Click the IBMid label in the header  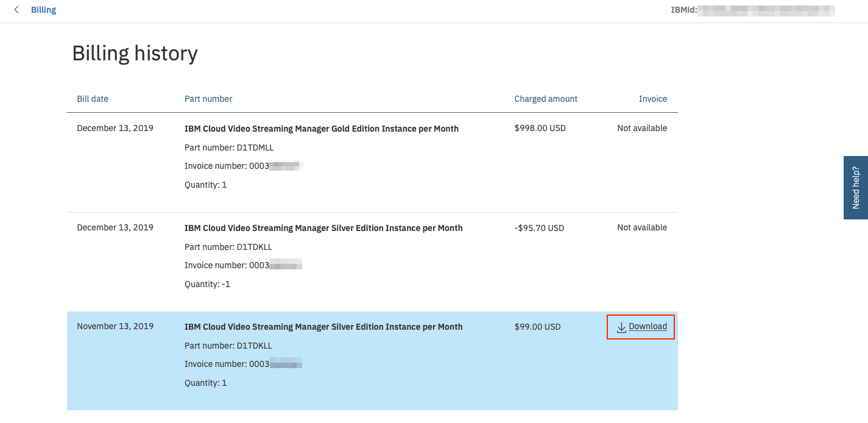pos(683,10)
